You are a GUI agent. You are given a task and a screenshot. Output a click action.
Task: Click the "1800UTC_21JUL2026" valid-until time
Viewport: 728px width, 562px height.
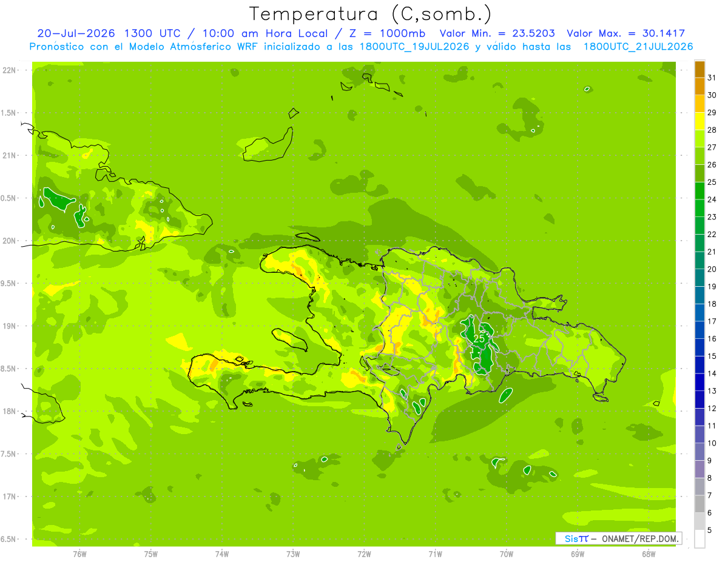(638, 47)
